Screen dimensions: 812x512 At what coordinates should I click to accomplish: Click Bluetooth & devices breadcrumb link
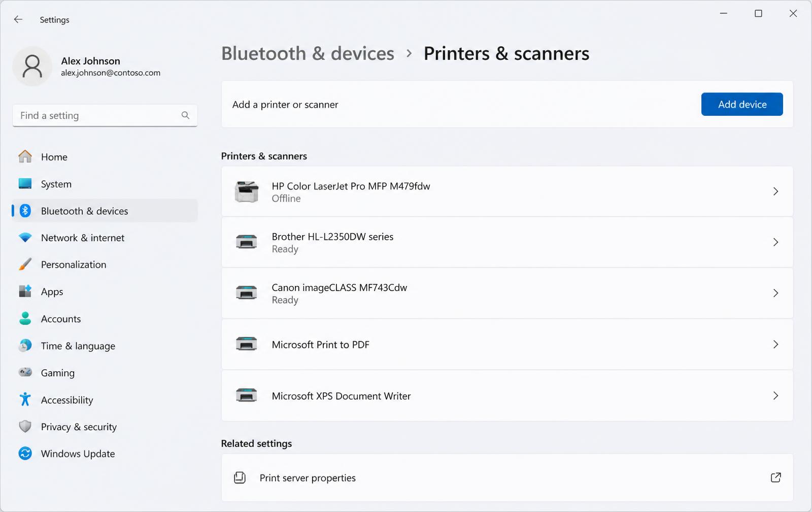point(308,53)
